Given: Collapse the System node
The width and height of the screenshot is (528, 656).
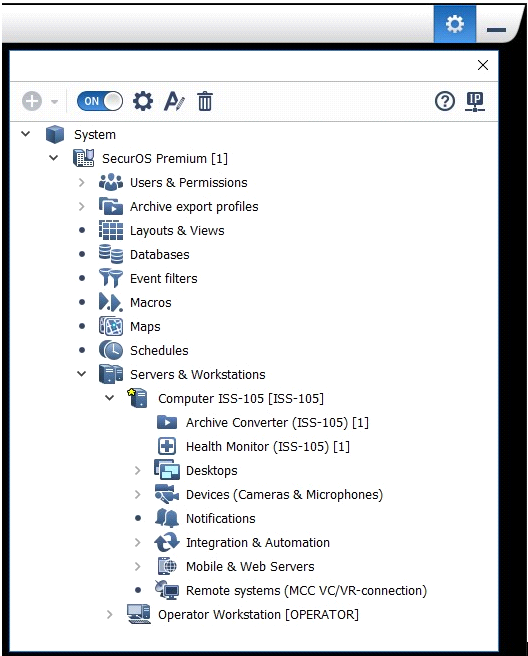Looking at the screenshot, I should (x=26, y=134).
